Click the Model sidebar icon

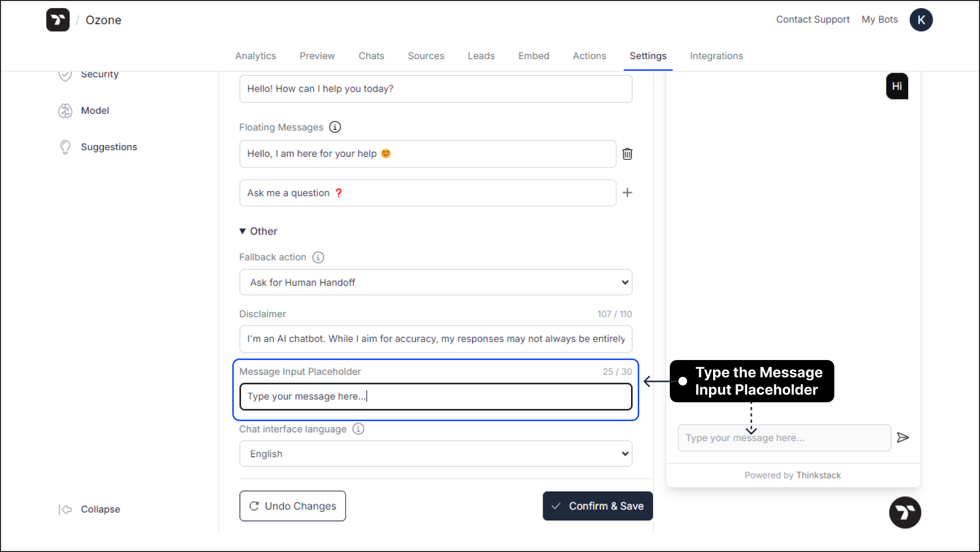click(x=65, y=111)
